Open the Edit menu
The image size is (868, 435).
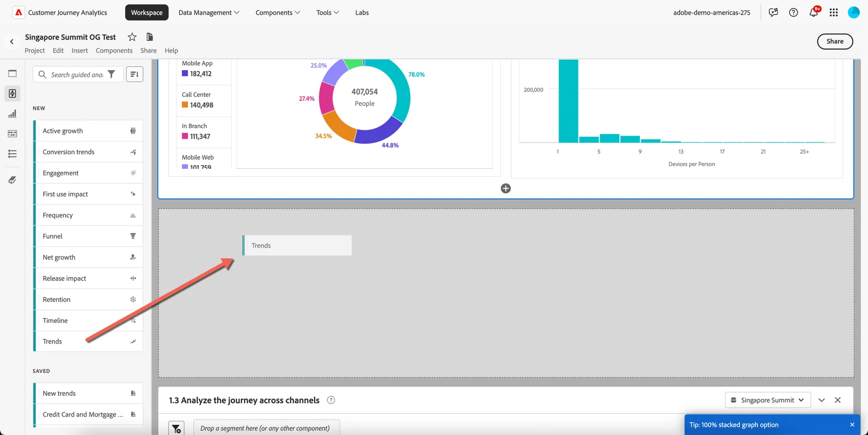(x=58, y=51)
